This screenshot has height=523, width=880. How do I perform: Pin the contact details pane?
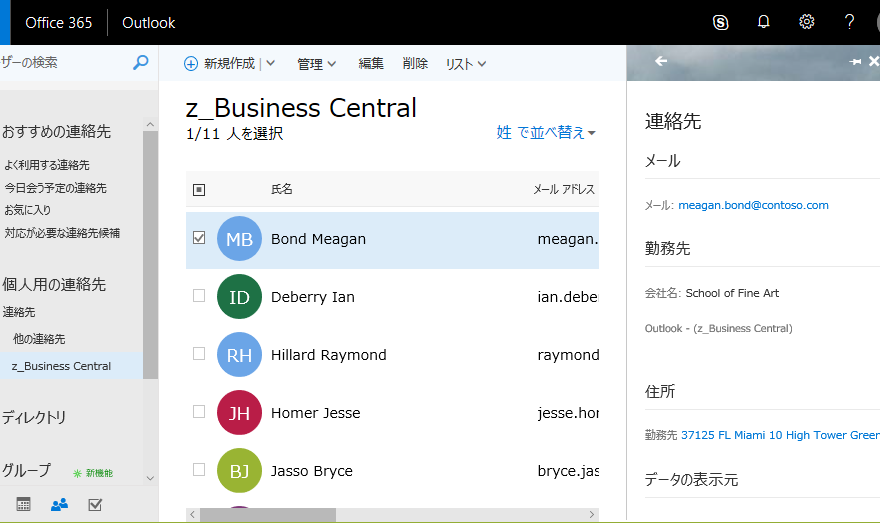(x=855, y=62)
